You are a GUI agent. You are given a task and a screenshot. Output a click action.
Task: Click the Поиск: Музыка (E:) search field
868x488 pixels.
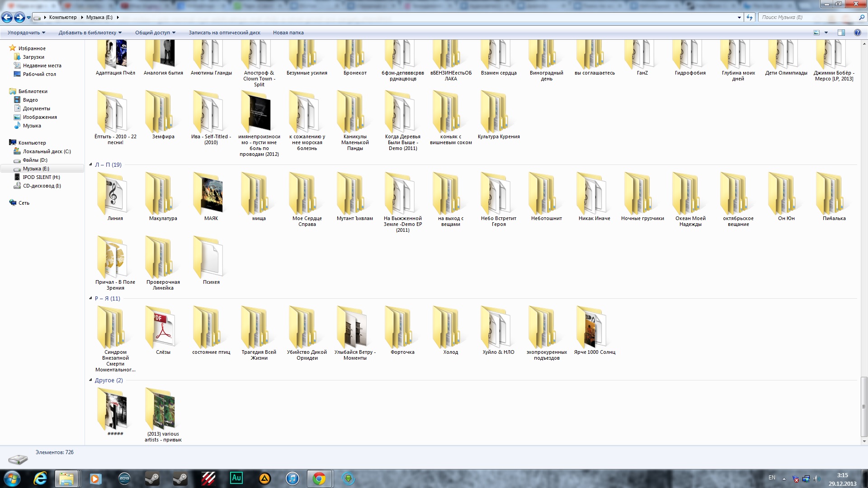click(x=807, y=18)
